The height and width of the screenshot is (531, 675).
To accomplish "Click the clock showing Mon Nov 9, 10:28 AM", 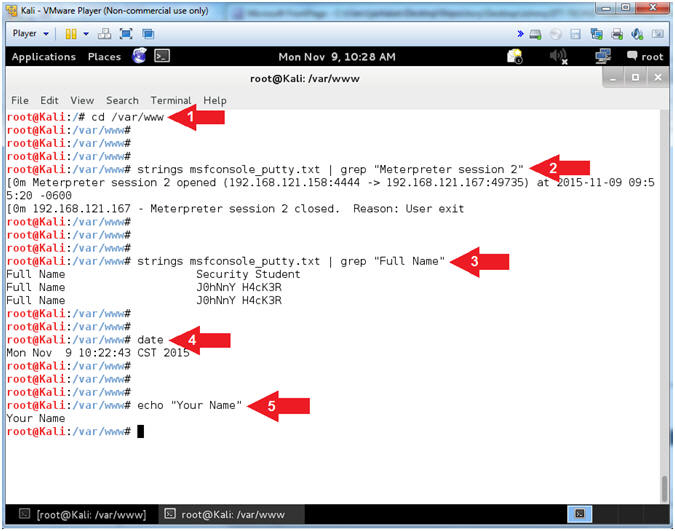I will click(337, 57).
